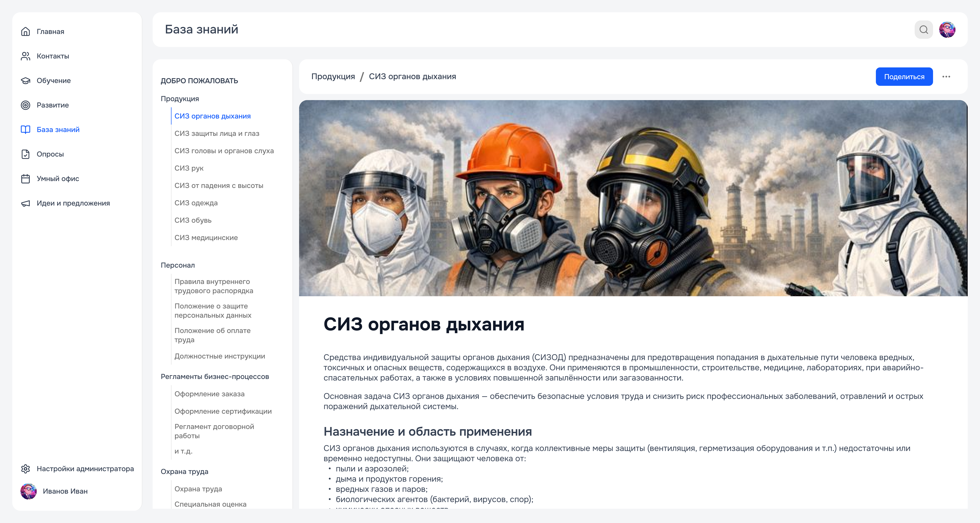The image size is (980, 523).
Task: Expand the Персонал section heading
Action: tap(178, 265)
